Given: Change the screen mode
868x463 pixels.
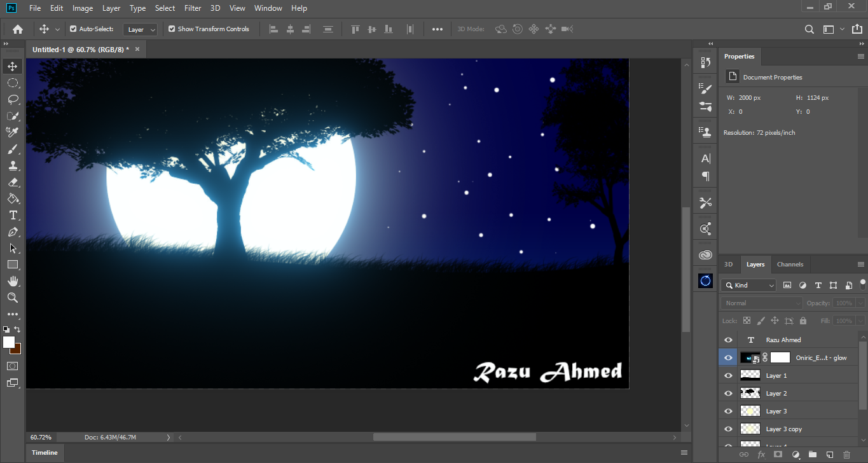Looking at the screenshot, I should coord(12,382).
